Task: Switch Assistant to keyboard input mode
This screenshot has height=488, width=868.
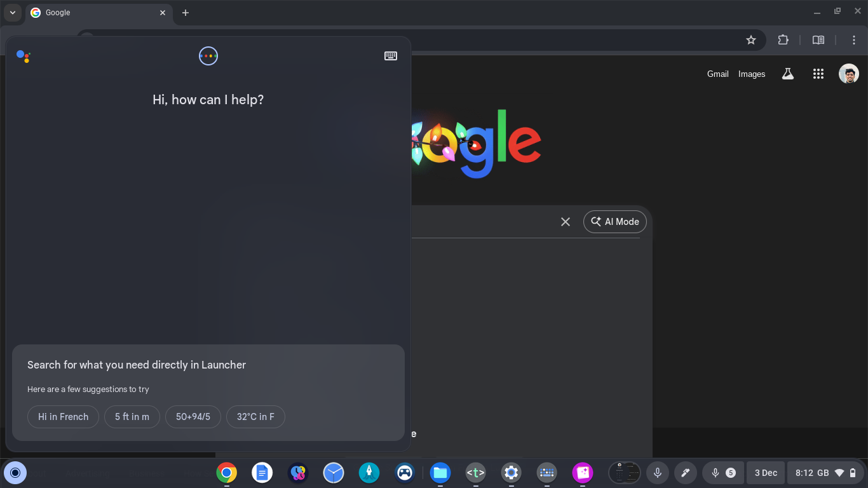Action: point(391,56)
